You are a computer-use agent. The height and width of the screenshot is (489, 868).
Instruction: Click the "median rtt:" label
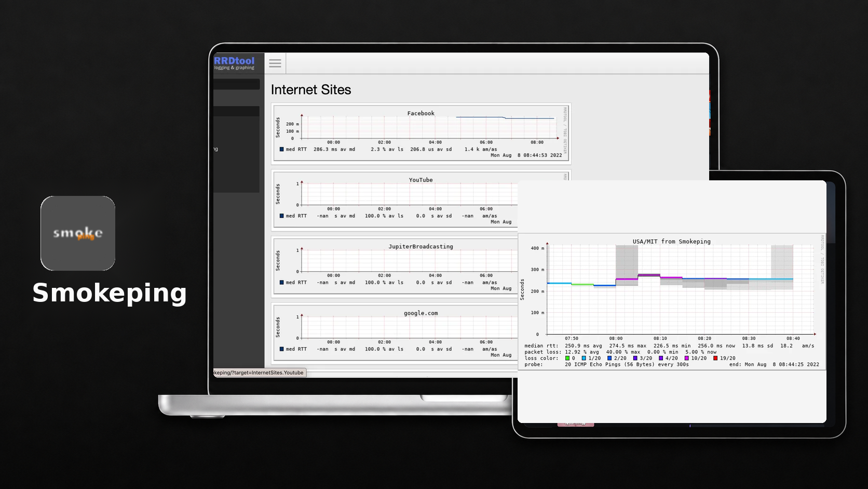pyautogui.click(x=541, y=346)
